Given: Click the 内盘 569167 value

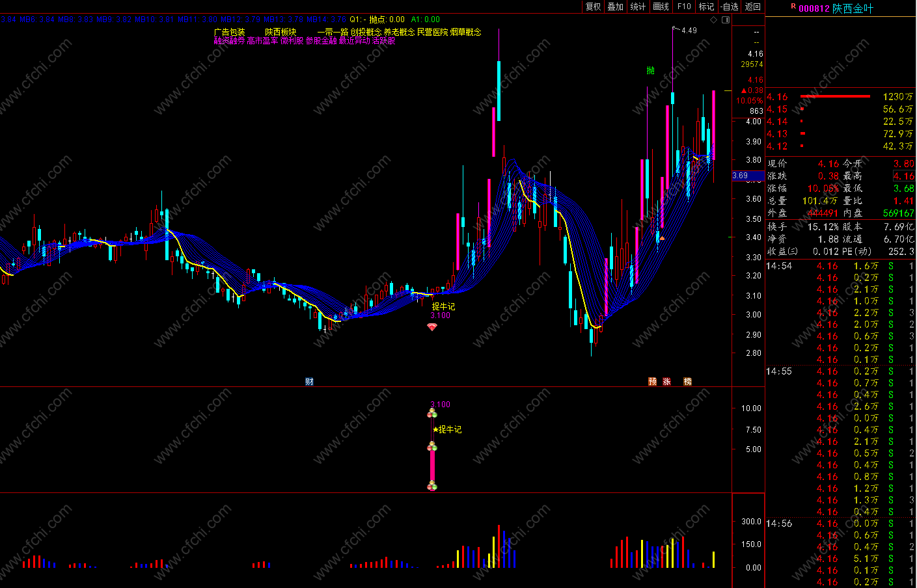Looking at the screenshot, I should (899, 213).
